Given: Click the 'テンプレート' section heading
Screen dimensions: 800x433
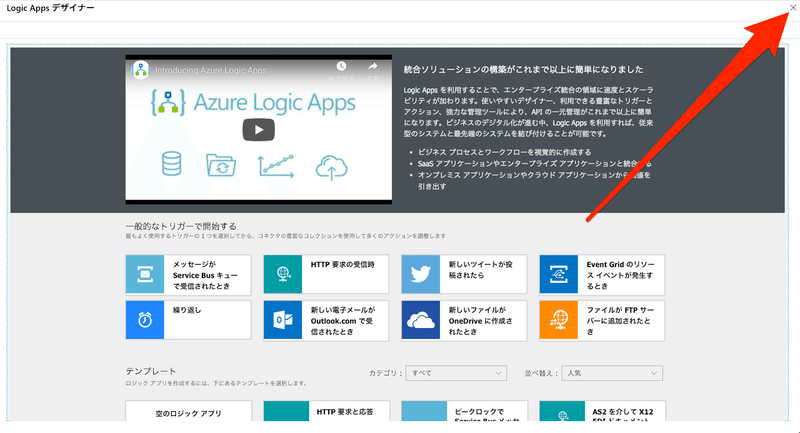Looking at the screenshot, I should tap(151, 371).
